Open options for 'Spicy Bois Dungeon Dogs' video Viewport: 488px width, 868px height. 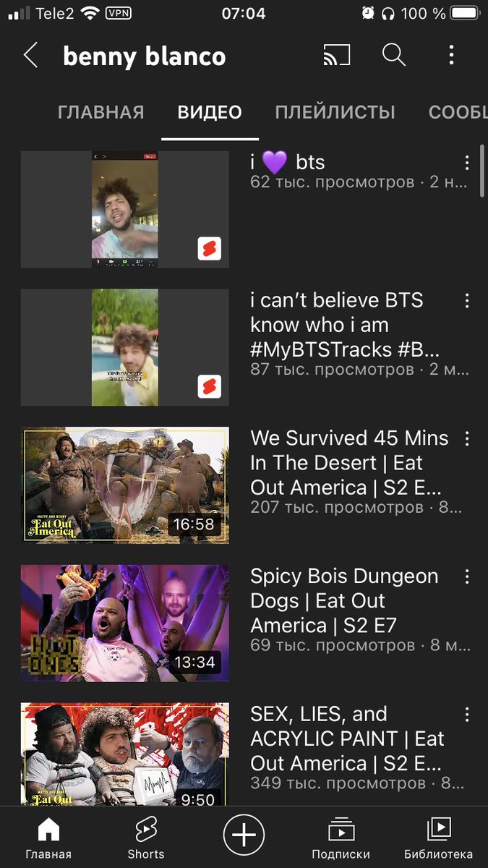(467, 576)
